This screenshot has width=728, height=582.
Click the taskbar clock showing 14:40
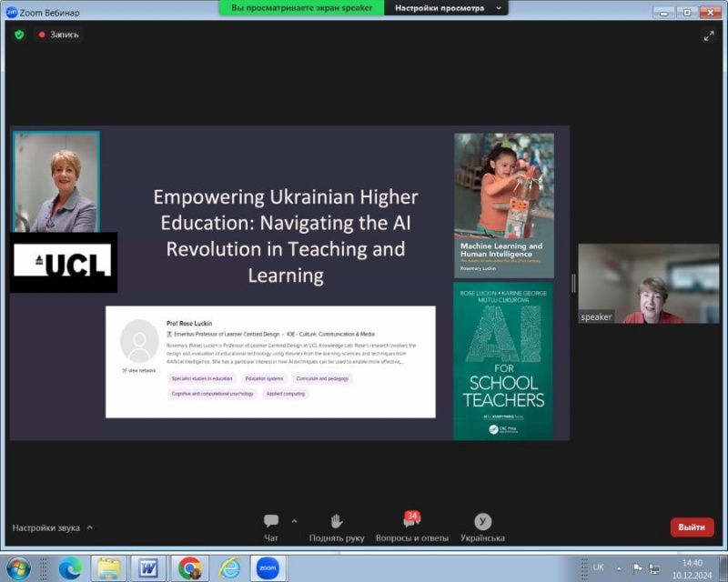[x=692, y=568]
